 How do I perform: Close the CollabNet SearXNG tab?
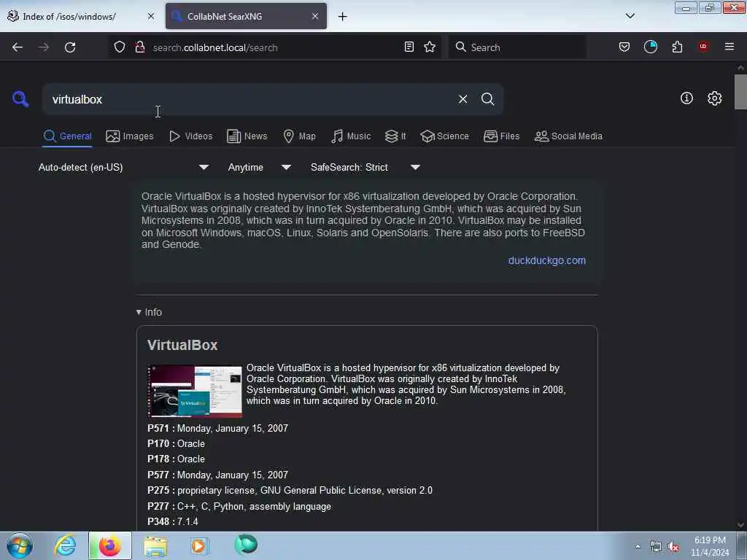(x=315, y=16)
